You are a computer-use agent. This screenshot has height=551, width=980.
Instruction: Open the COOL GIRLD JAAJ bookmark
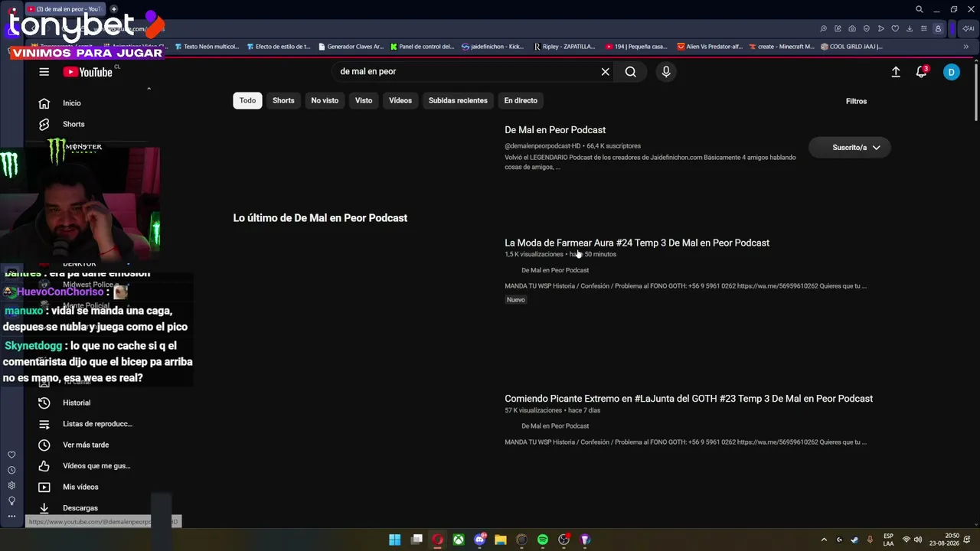[851, 47]
